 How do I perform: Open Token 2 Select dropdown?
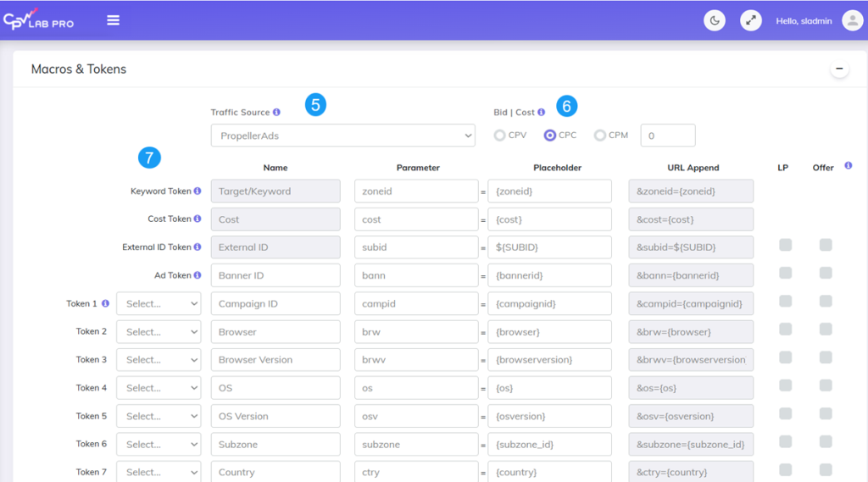[159, 332]
